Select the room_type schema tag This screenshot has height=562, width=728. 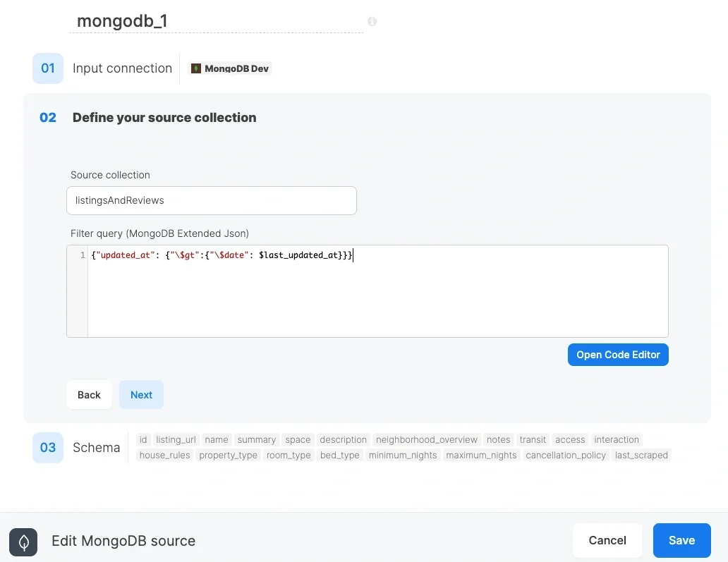289,455
